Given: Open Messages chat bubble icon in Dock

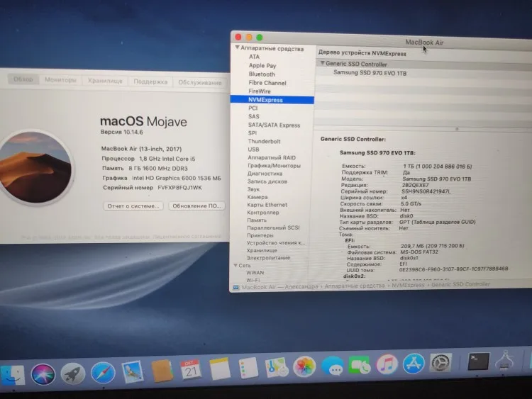Looking at the screenshot, I should pyautogui.click(x=333, y=366).
